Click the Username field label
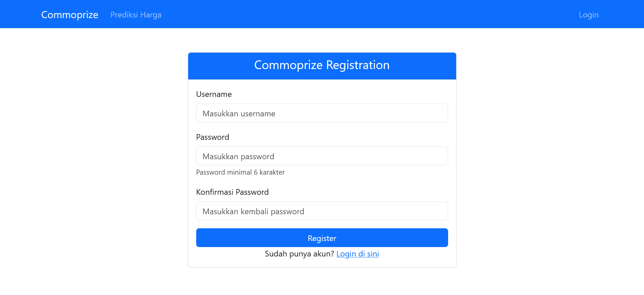Viewport: 644px width, 295px height. (x=214, y=94)
